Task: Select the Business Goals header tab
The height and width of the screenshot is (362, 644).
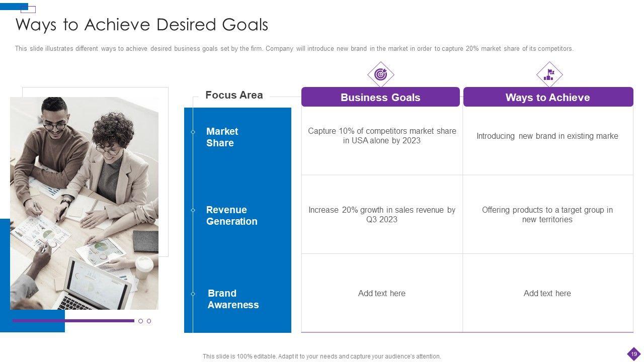Action: coord(380,97)
